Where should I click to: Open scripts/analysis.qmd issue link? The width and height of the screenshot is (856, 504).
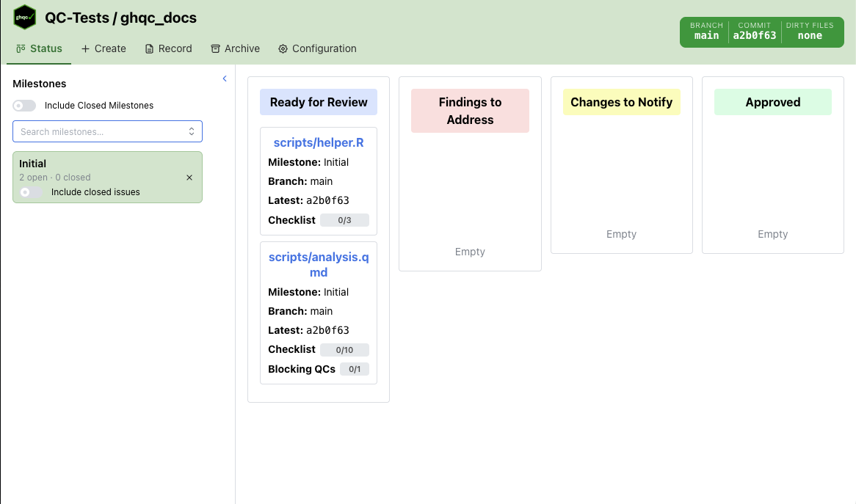coord(319,265)
